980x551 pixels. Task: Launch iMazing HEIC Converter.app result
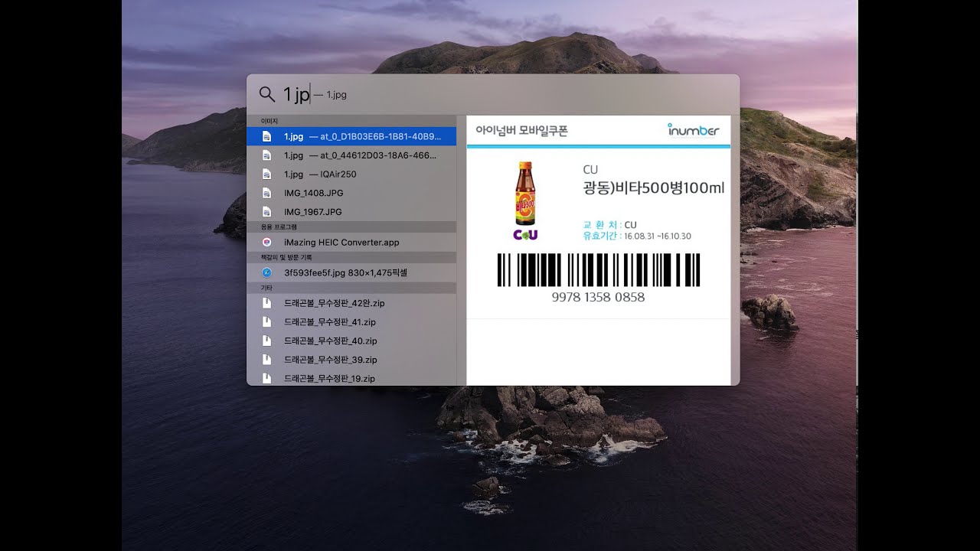(351, 242)
